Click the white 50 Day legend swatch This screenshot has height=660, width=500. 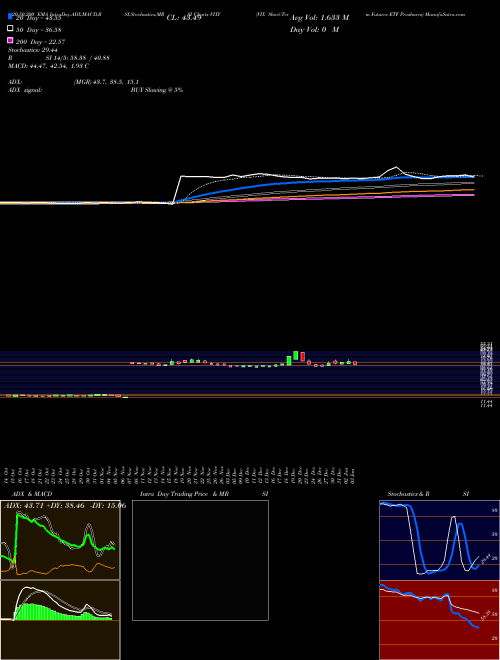tap(10, 29)
